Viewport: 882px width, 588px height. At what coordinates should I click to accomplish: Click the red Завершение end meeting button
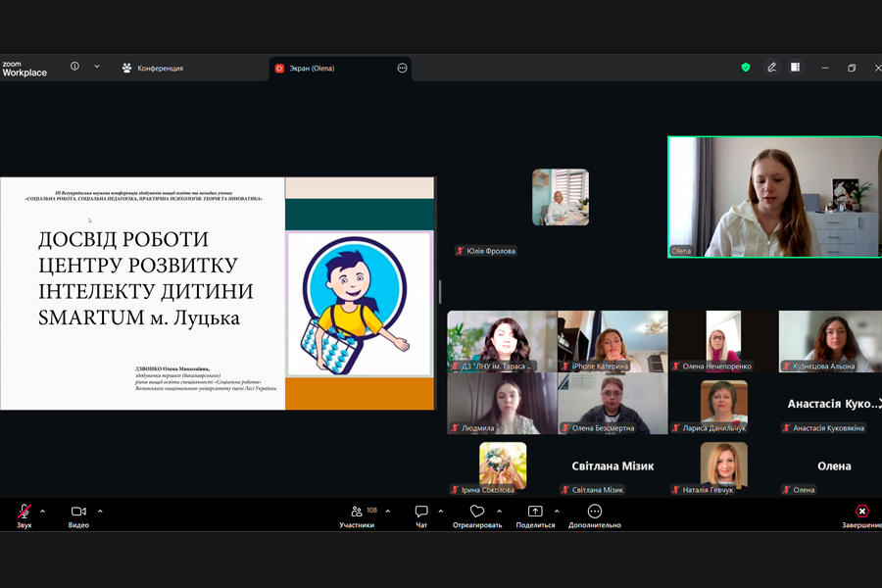(x=861, y=516)
